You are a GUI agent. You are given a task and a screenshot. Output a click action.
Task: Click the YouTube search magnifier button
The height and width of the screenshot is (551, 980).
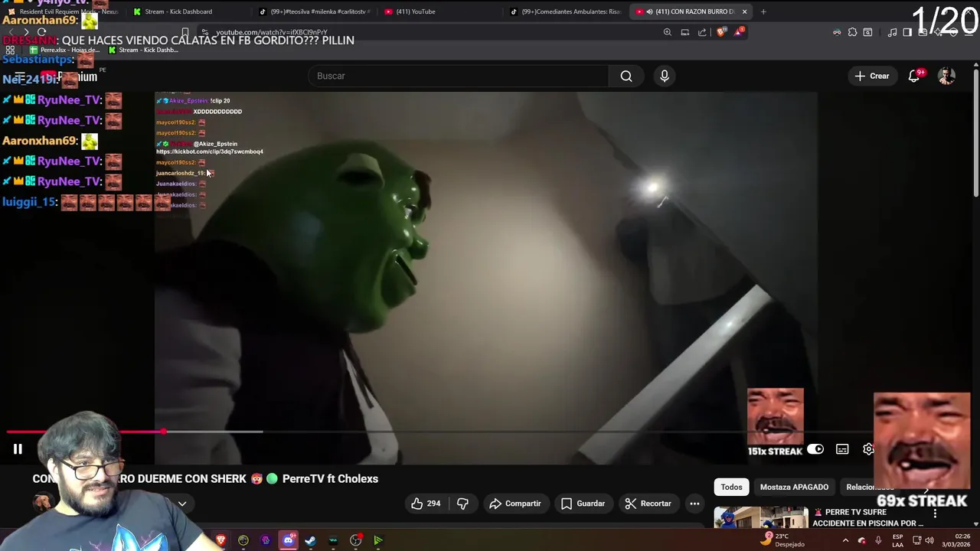[x=626, y=76]
